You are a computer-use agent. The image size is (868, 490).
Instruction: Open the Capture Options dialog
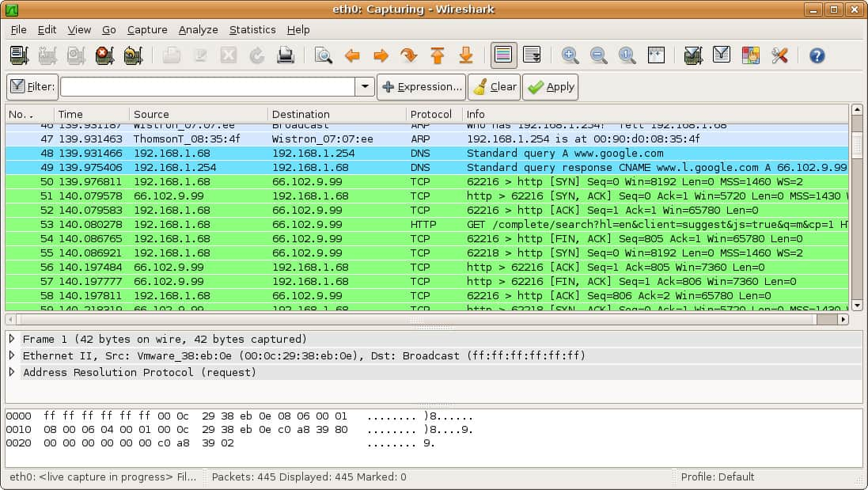pos(47,55)
